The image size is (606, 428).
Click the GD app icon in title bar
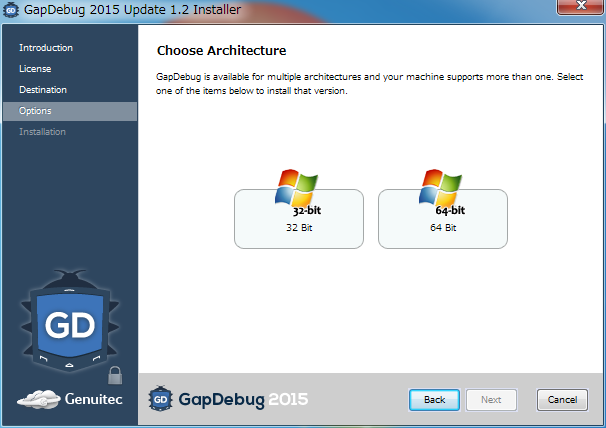tap(12, 11)
